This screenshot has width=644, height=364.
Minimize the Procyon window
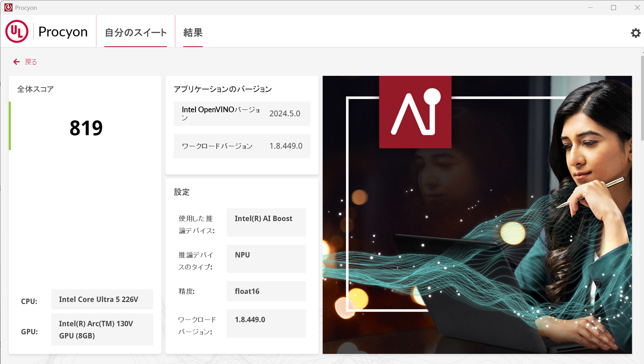(590, 7)
